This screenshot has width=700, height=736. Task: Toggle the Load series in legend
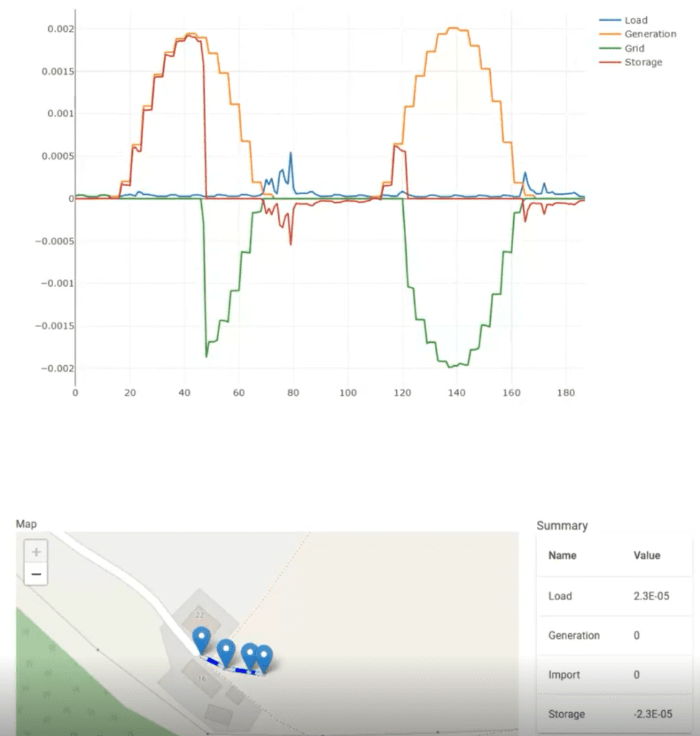point(636,20)
